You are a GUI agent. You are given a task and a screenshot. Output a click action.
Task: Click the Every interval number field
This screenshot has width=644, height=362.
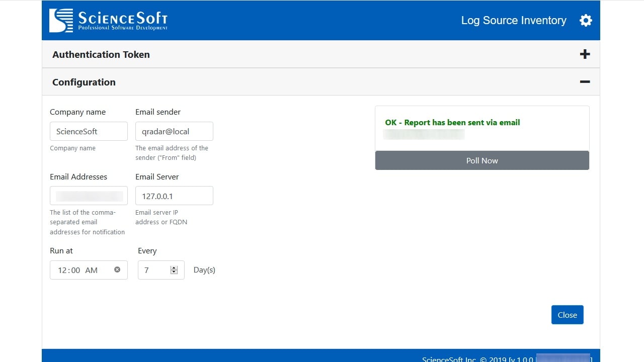click(x=155, y=270)
